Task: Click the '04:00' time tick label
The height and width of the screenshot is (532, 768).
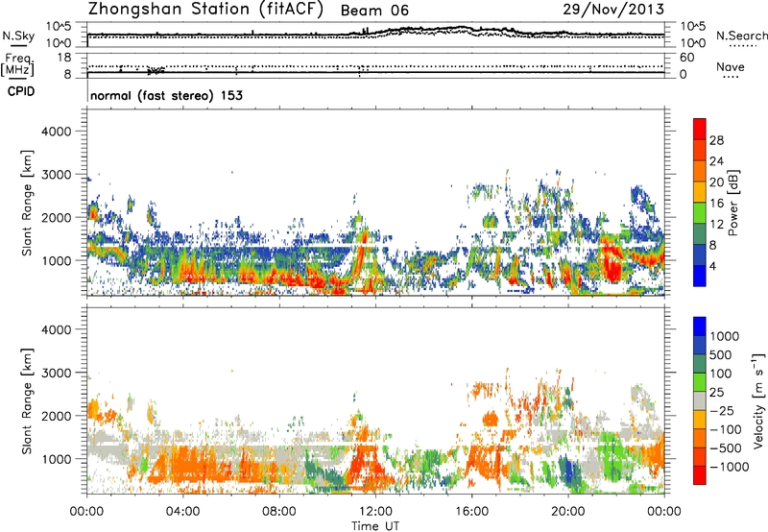Action: [x=183, y=512]
